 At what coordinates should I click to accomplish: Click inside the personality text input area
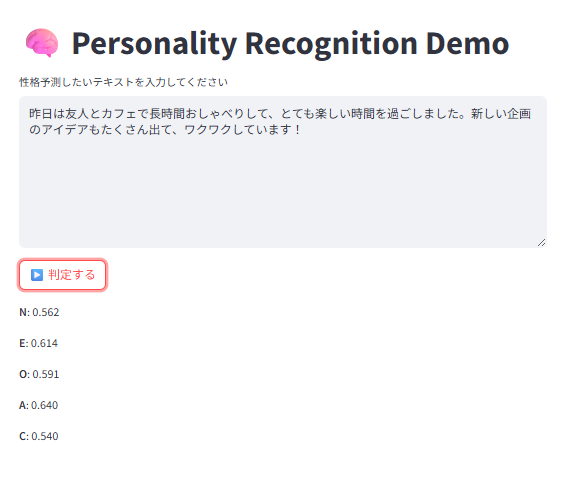283,172
